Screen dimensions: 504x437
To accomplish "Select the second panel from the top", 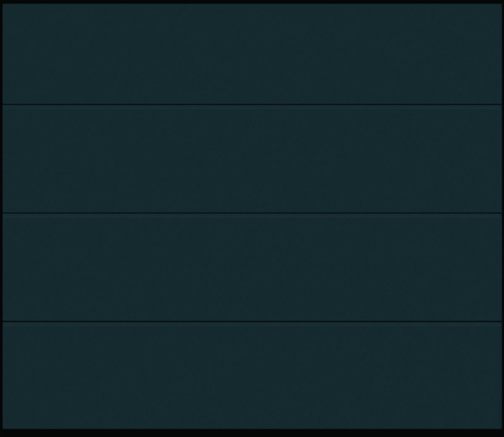I will 252,159.
